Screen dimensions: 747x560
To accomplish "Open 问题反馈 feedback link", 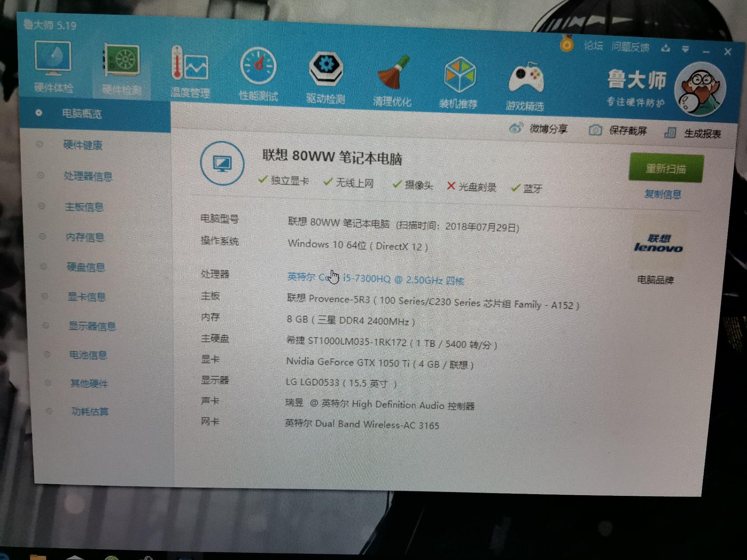I will coord(631,47).
